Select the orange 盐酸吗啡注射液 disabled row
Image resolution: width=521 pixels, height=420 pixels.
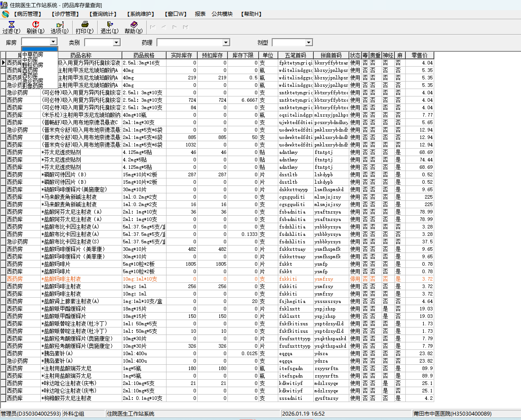(61, 279)
